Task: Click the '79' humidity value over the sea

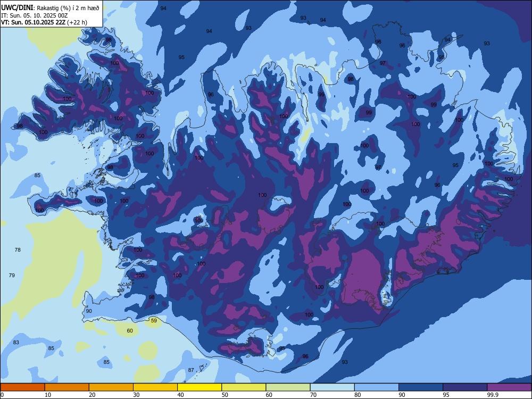Action: click(x=12, y=275)
